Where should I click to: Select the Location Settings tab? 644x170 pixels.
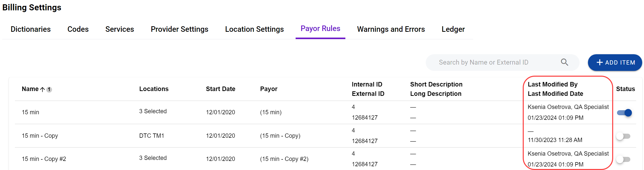click(254, 29)
